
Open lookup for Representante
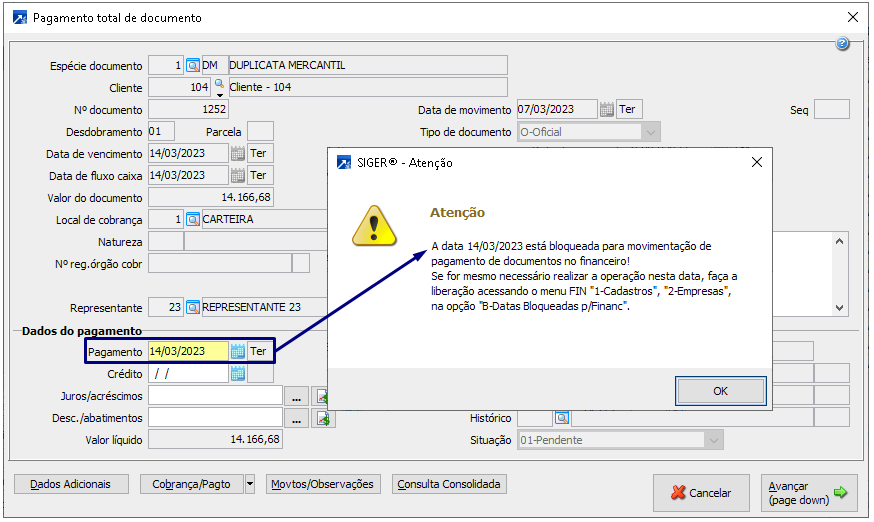[193, 307]
